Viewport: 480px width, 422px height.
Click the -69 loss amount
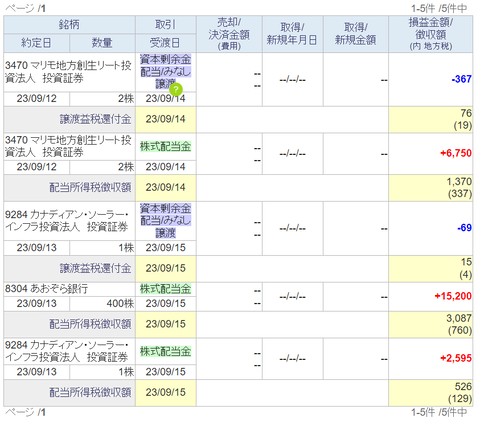[464, 228]
